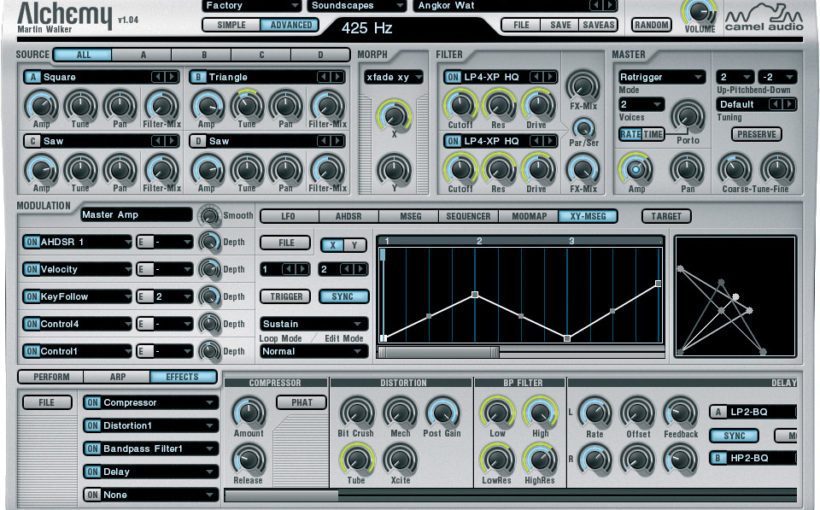Switch to the SEQUENCER tab
Viewport: 820px width, 510px height.
point(468,216)
